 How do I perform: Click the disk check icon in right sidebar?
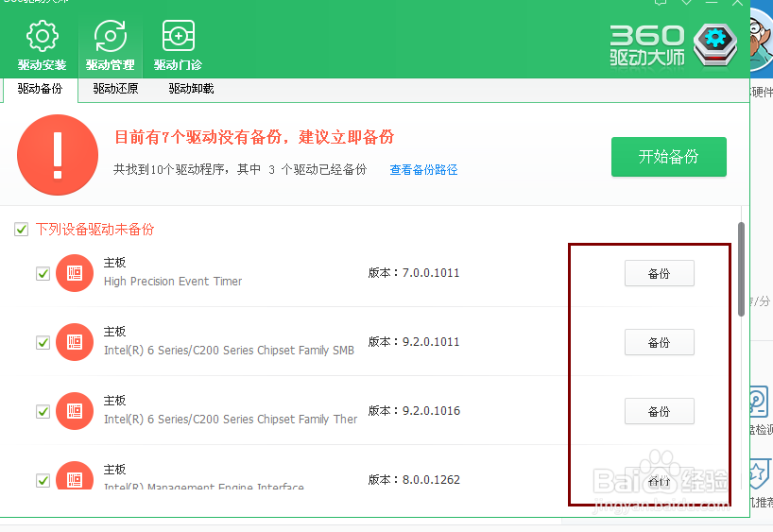point(759,402)
